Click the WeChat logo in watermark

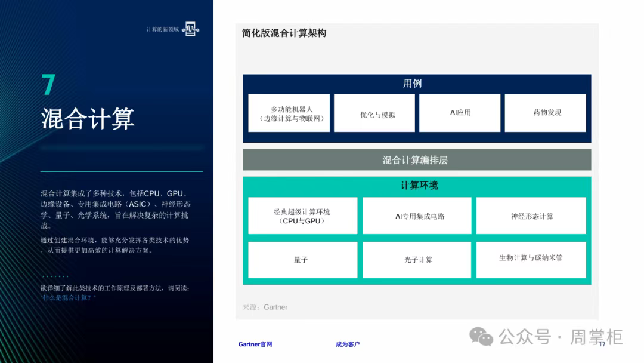[481, 337]
